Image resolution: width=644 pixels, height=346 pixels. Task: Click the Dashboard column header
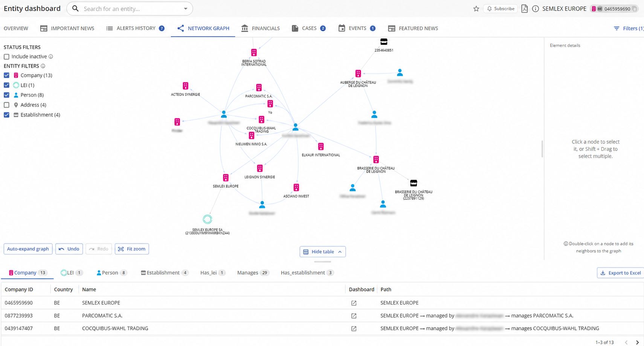coord(362,289)
